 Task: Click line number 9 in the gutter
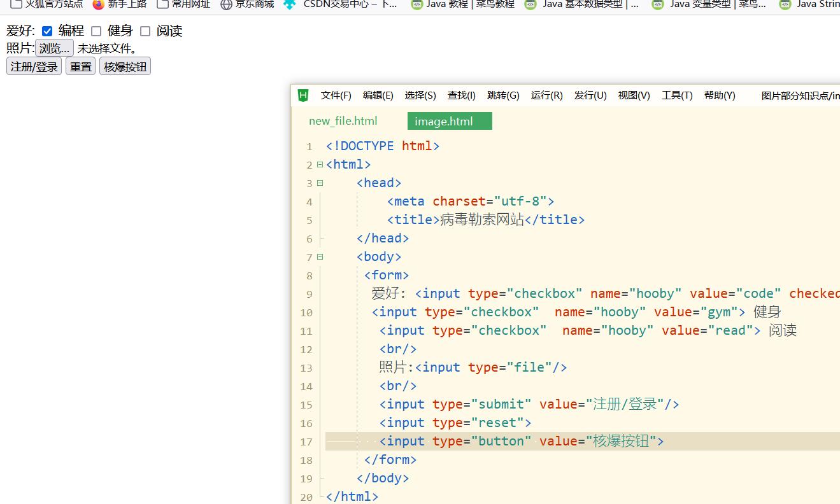click(309, 294)
